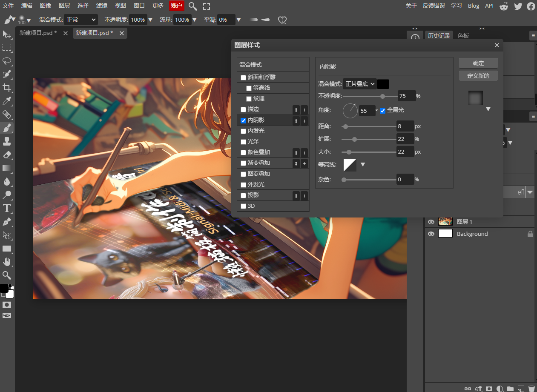Expand the 等高线 contour picker arrow

tap(363, 165)
